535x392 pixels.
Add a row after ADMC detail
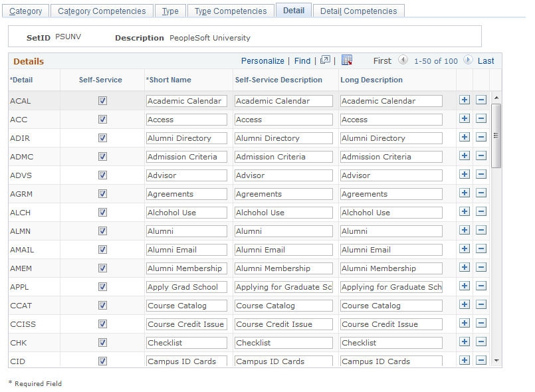(x=465, y=156)
